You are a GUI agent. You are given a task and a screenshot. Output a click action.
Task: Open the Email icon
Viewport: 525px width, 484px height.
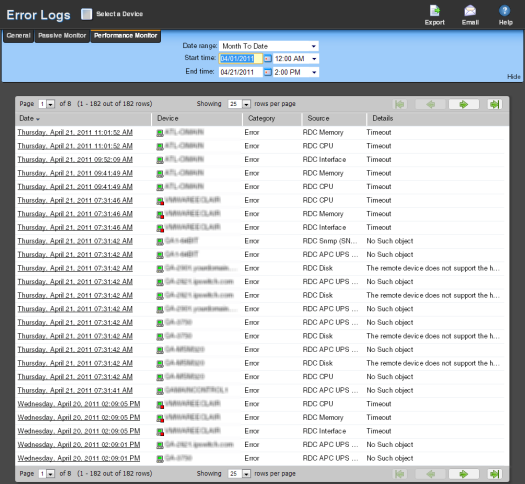[470, 11]
